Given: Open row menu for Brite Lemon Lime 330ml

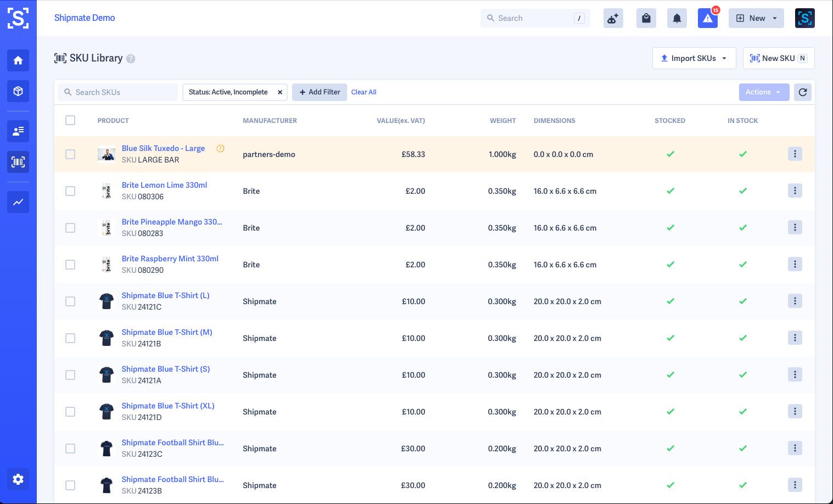Looking at the screenshot, I should tap(795, 191).
